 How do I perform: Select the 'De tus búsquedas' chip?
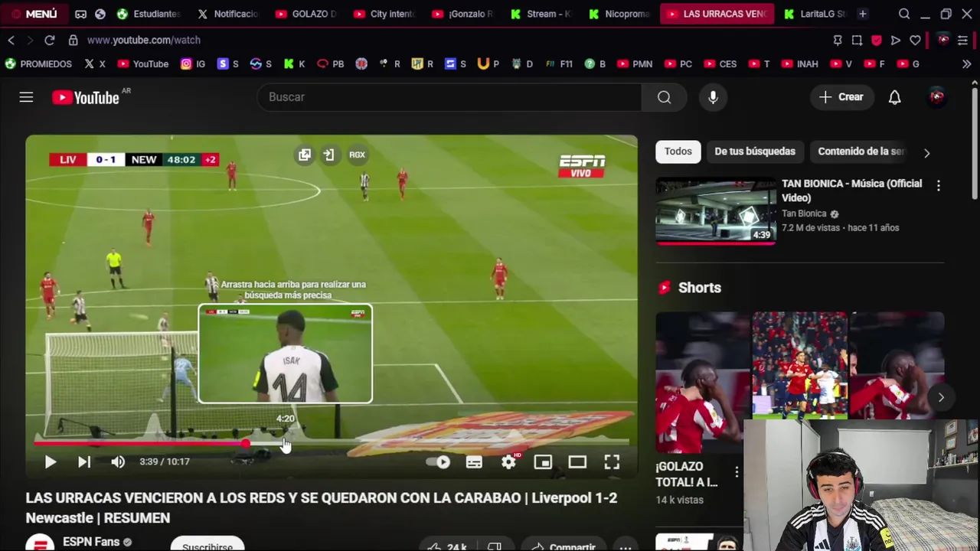[755, 152]
